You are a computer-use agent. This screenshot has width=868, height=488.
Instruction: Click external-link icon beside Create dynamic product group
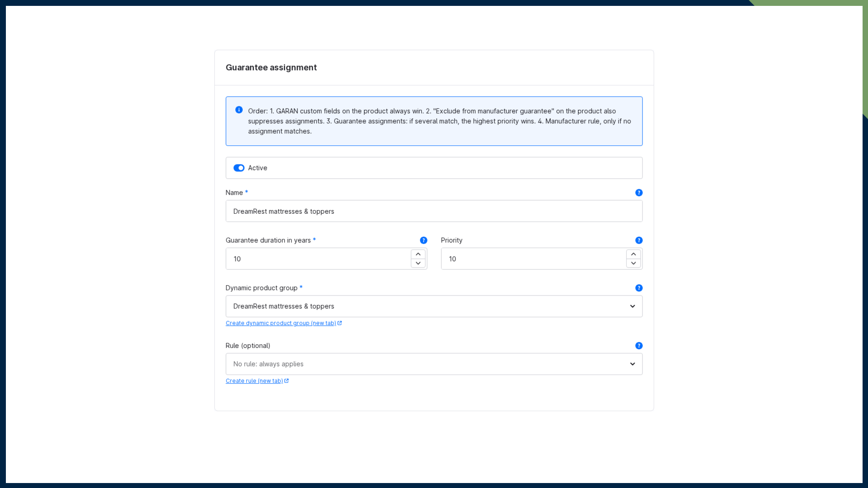[340, 323]
